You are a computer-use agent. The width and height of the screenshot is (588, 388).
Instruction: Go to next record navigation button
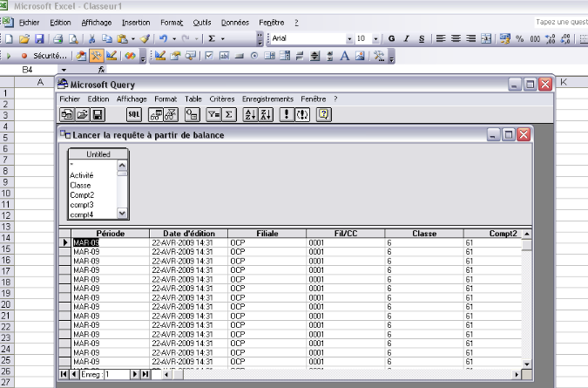pyautogui.click(x=135, y=374)
